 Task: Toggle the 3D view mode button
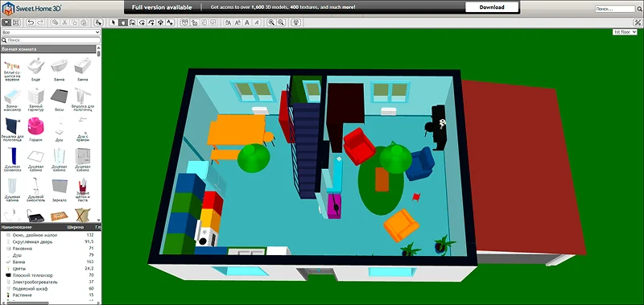(7, 23)
